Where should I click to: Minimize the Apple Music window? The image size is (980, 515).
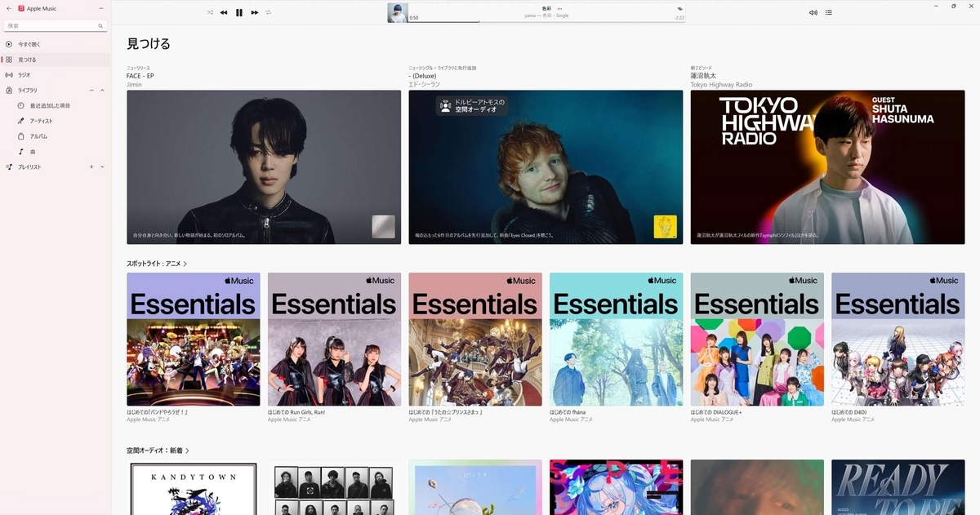point(936,6)
